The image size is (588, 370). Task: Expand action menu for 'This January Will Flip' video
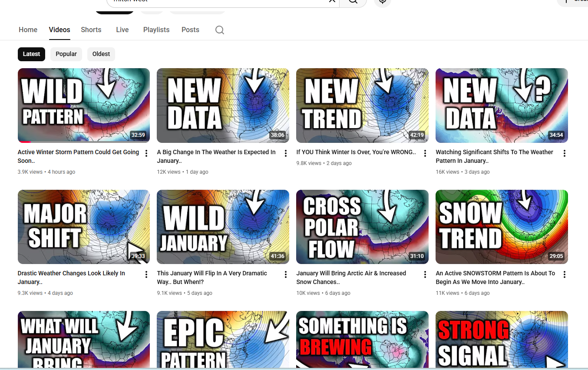click(286, 274)
